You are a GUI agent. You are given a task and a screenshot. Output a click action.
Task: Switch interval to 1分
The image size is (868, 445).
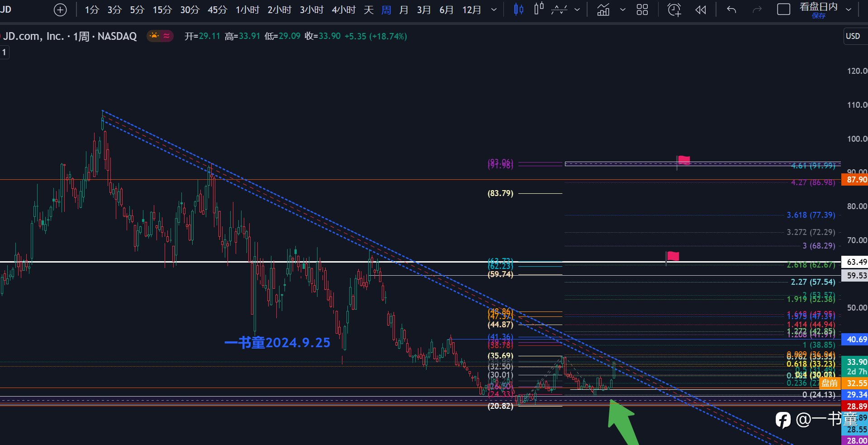coord(92,10)
